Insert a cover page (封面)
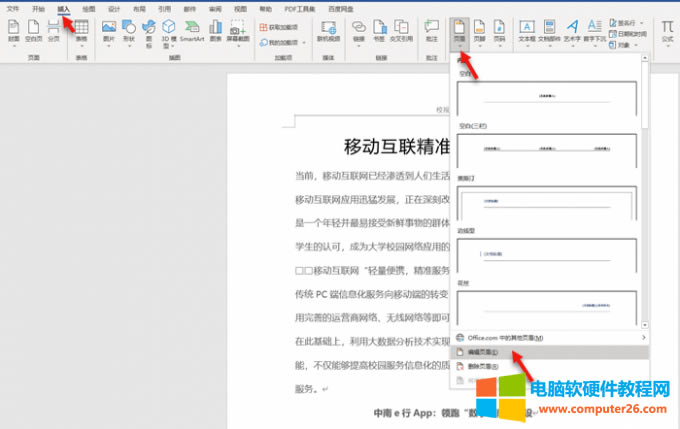The width and height of the screenshot is (680, 429). click(x=14, y=29)
